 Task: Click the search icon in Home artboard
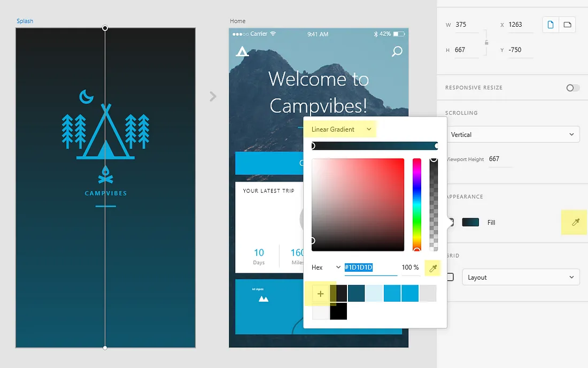[x=397, y=51]
